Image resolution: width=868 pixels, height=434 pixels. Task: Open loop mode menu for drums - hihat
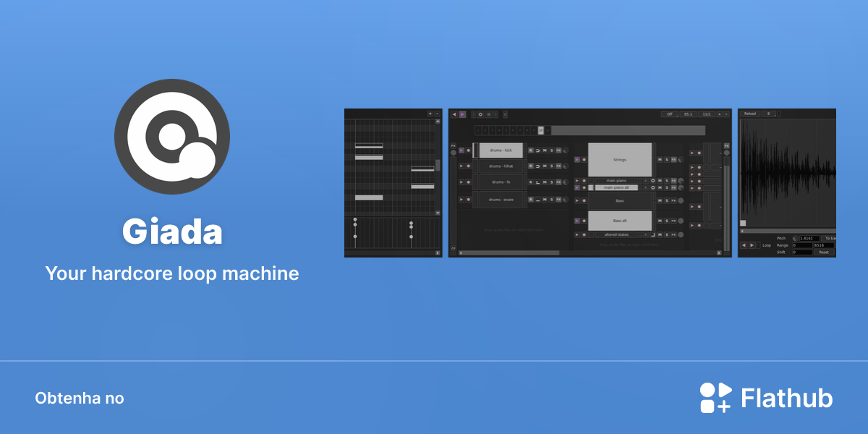pos(537,166)
